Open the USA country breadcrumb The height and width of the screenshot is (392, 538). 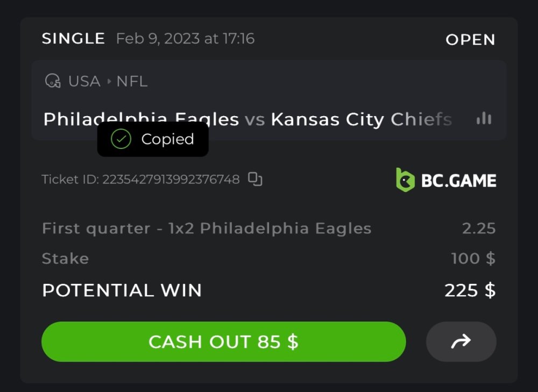point(84,82)
